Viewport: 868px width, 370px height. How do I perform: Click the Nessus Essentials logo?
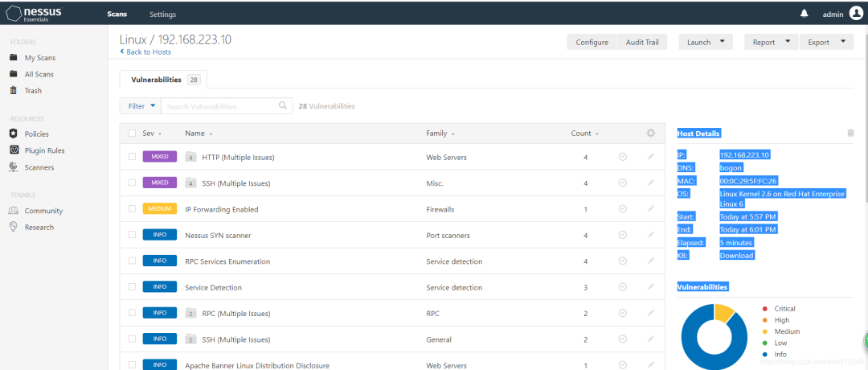pyautogui.click(x=34, y=13)
